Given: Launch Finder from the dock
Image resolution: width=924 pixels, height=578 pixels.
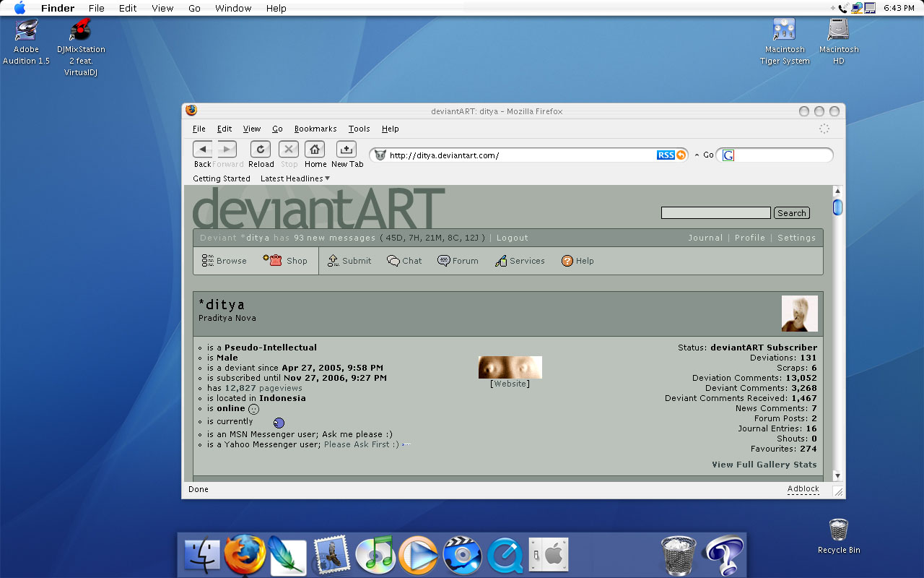Looking at the screenshot, I should coord(202,556).
